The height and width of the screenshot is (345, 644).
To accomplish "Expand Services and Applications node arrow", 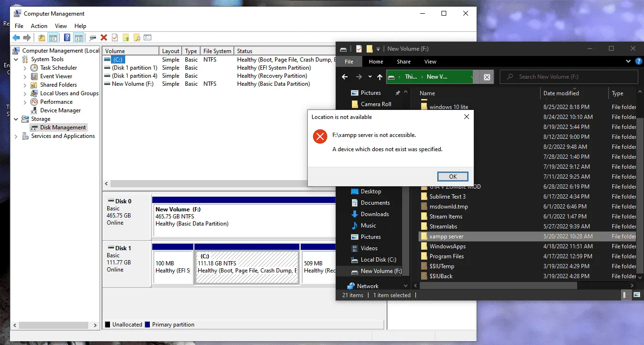I will 17,136.
